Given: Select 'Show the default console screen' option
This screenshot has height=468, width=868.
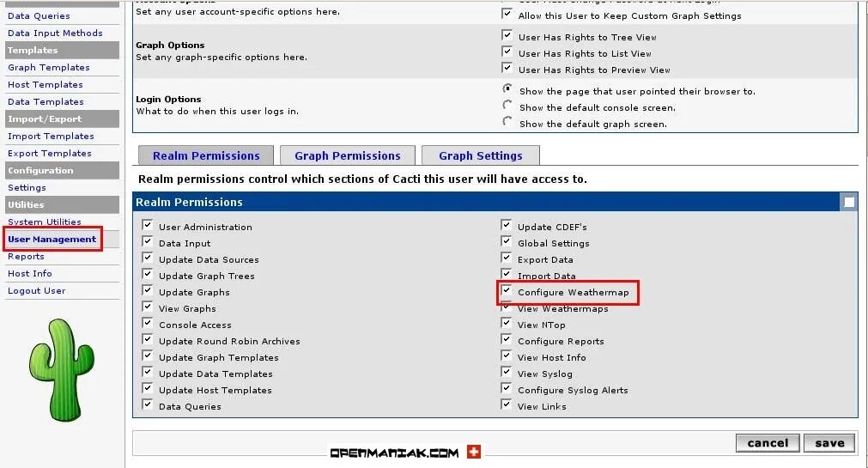Looking at the screenshot, I should pyautogui.click(x=507, y=106).
